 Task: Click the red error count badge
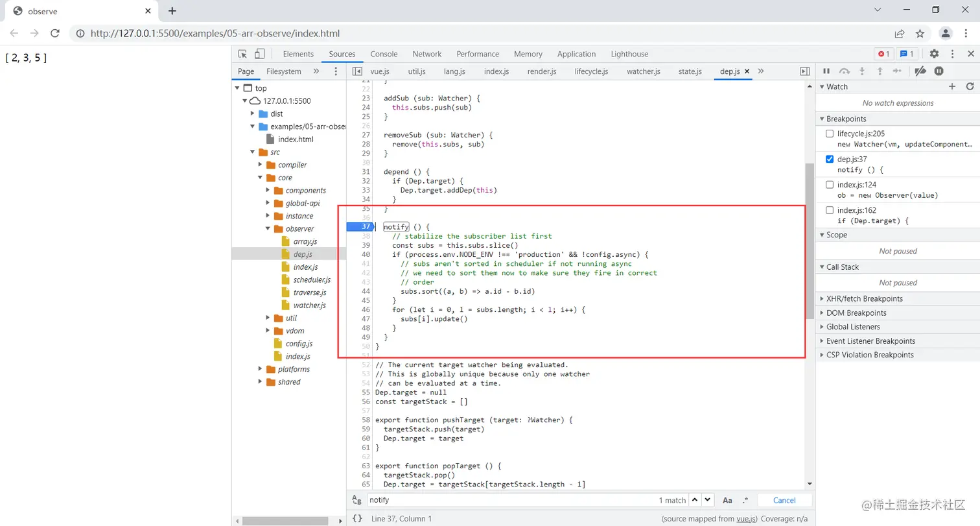pos(883,54)
